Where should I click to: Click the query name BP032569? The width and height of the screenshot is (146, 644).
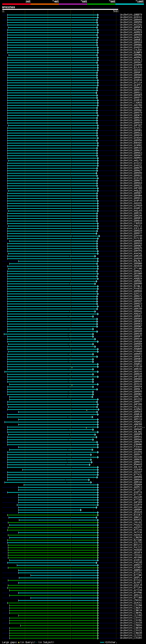[8, 8]
